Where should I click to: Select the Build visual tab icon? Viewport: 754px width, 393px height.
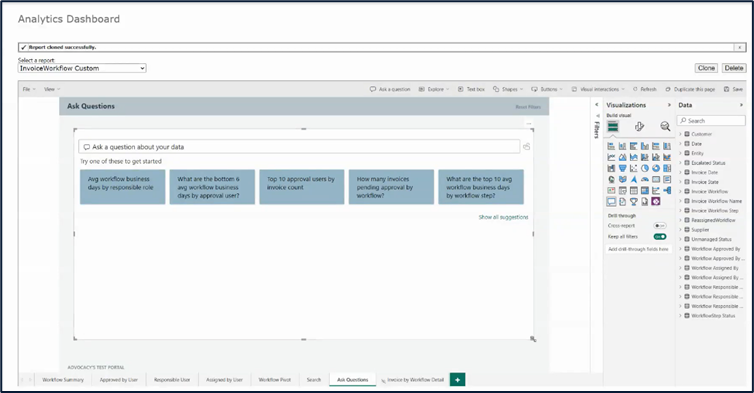pos(613,127)
